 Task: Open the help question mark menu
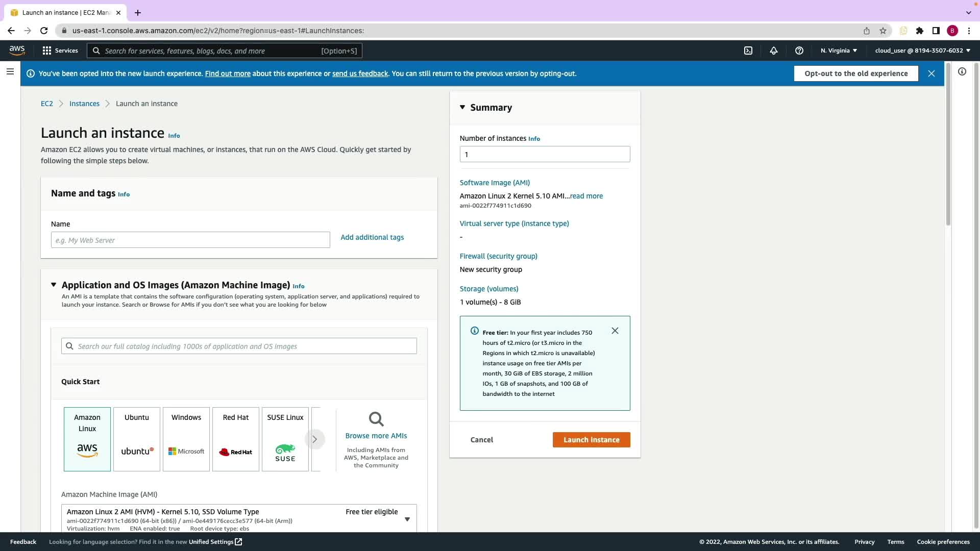click(x=799, y=51)
